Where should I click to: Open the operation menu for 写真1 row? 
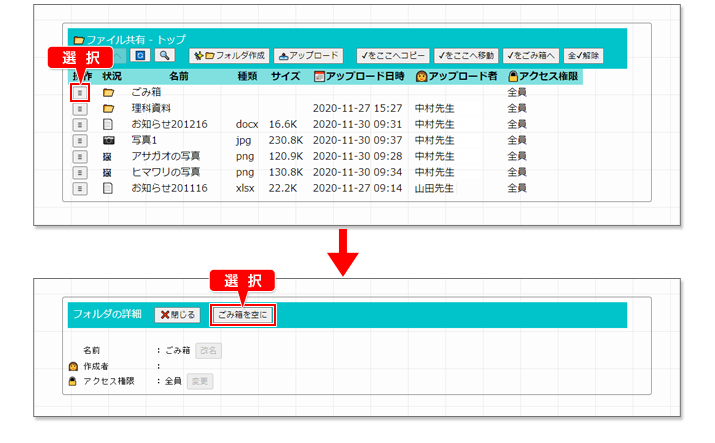coord(80,141)
